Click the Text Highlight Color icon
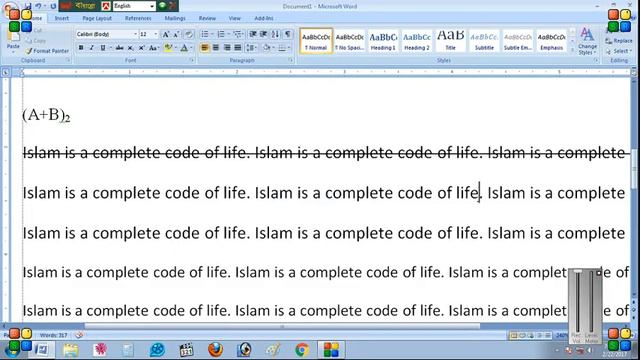640x360 pixels. pos(167,48)
